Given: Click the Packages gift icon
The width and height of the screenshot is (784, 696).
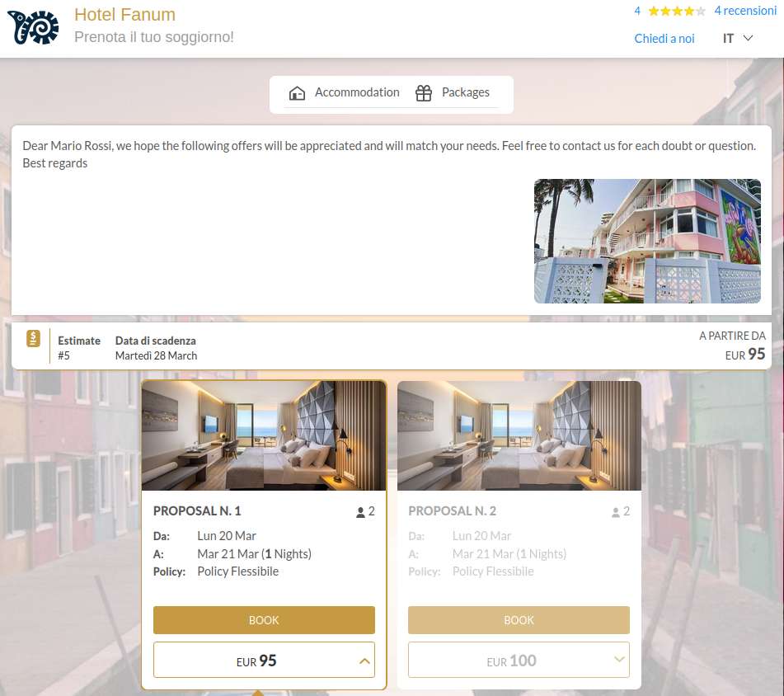Looking at the screenshot, I should 424,93.
